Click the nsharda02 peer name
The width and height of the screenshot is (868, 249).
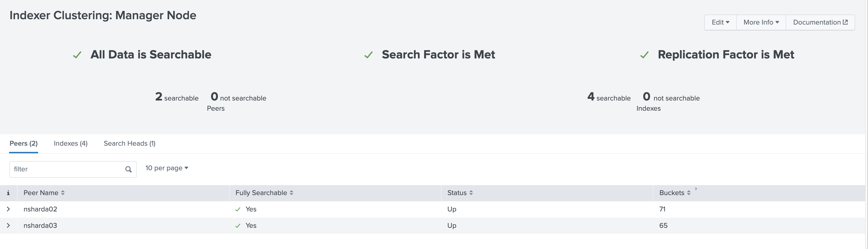(40, 209)
